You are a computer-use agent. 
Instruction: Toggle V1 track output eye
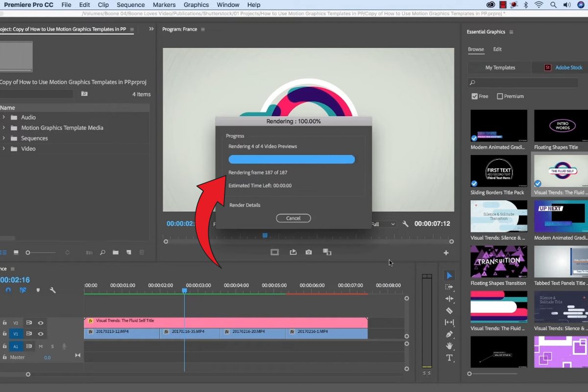[41, 334]
